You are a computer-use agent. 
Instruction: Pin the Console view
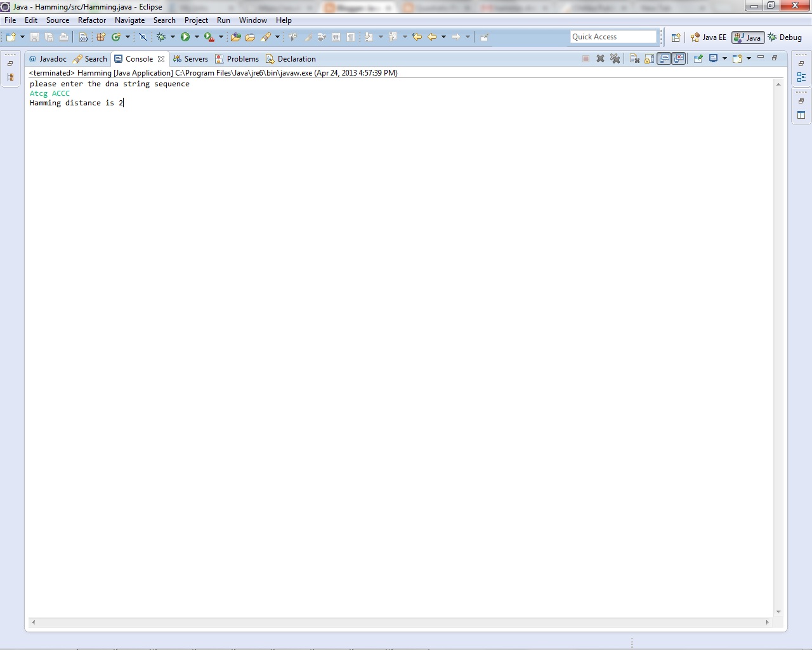tap(697, 58)
